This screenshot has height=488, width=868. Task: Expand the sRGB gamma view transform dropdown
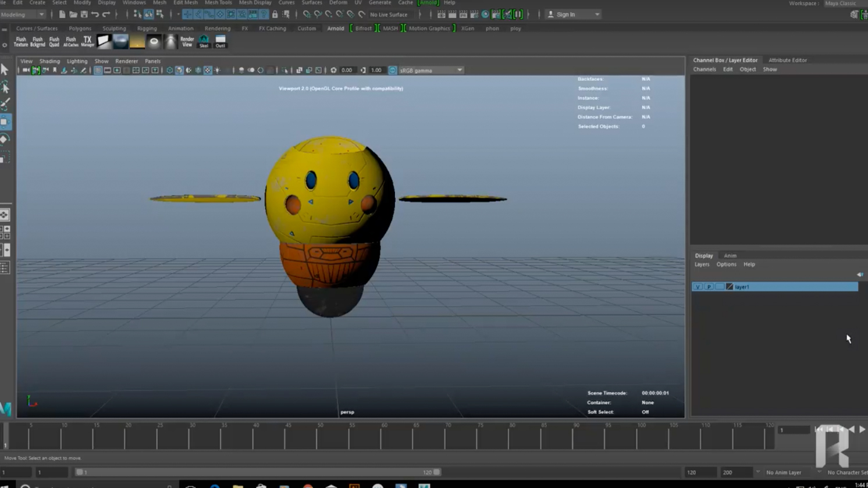459,70
